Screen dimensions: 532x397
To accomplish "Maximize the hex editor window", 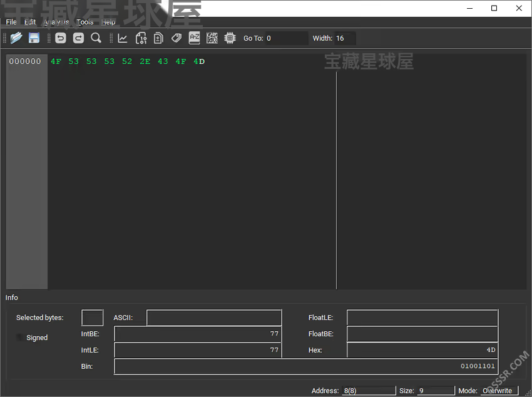I will [x=494, y=9].
